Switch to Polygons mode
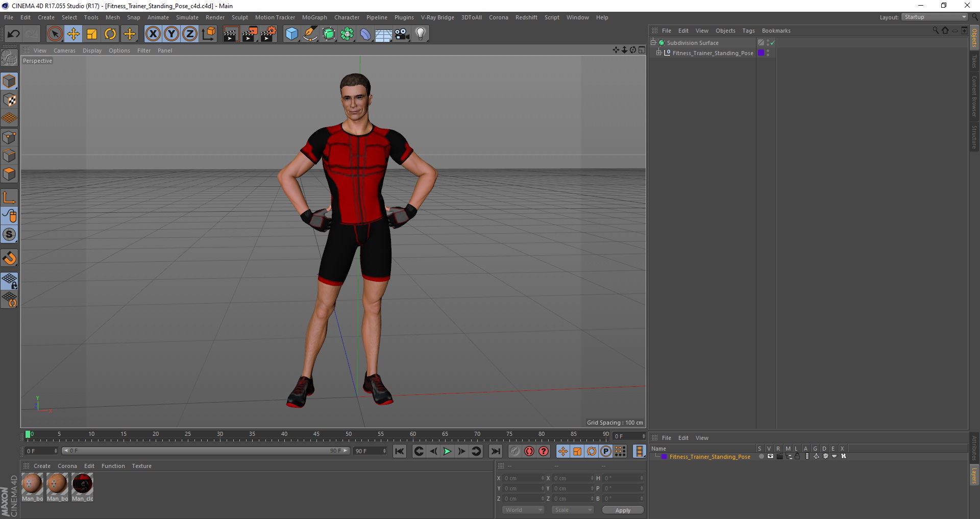 (9, 174)
